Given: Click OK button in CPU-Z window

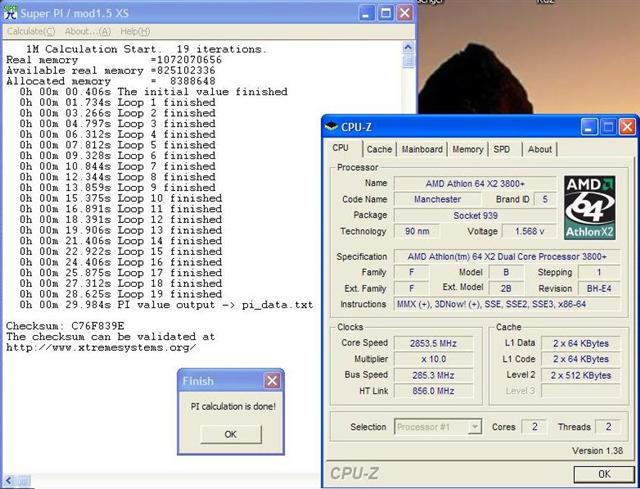Looking at the screenshot, I should [x=604, y=474].
